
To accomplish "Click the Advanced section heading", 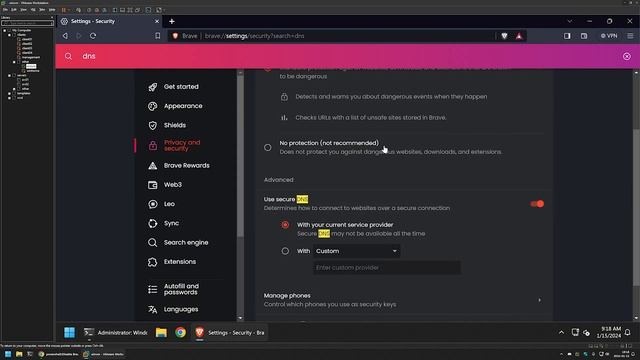I will (x=278, y=180).
